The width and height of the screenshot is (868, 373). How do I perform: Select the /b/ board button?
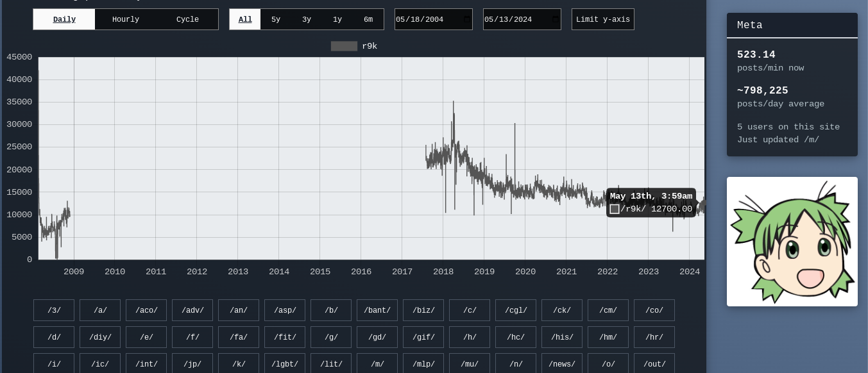(331, 310)
